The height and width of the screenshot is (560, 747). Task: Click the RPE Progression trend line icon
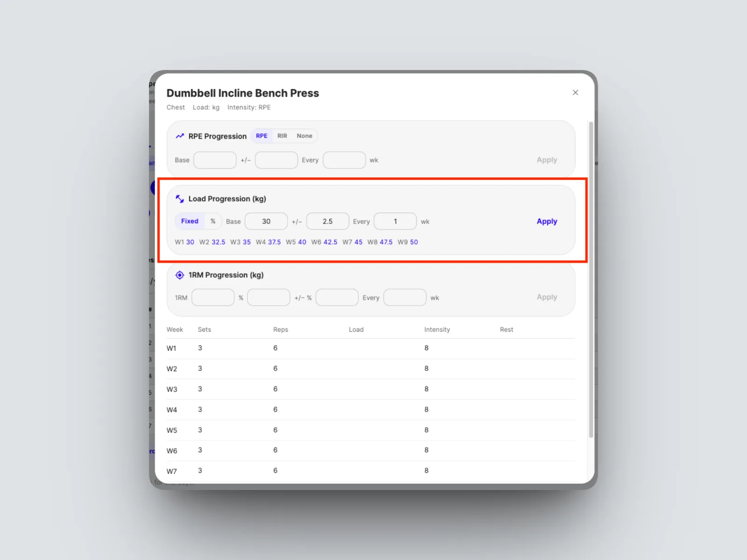(180, 136)
